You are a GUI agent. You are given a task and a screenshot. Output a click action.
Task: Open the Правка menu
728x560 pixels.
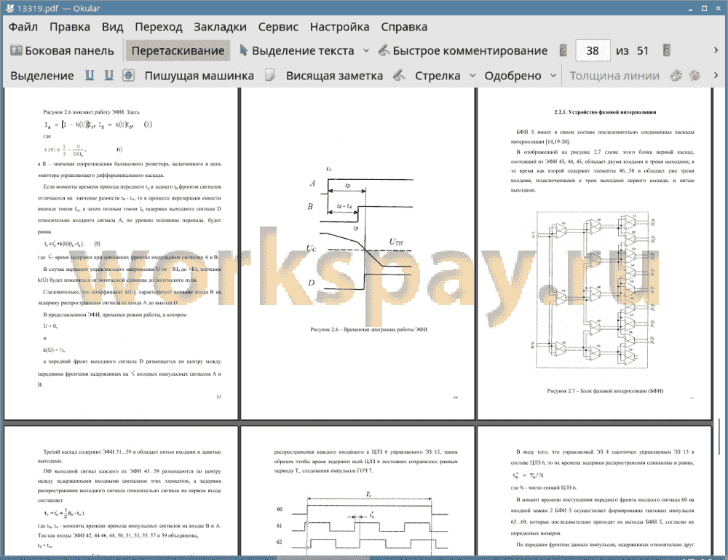[70, 27]
